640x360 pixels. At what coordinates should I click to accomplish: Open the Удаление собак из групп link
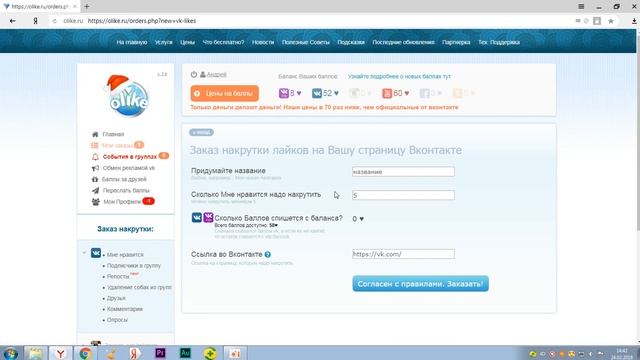139,287
